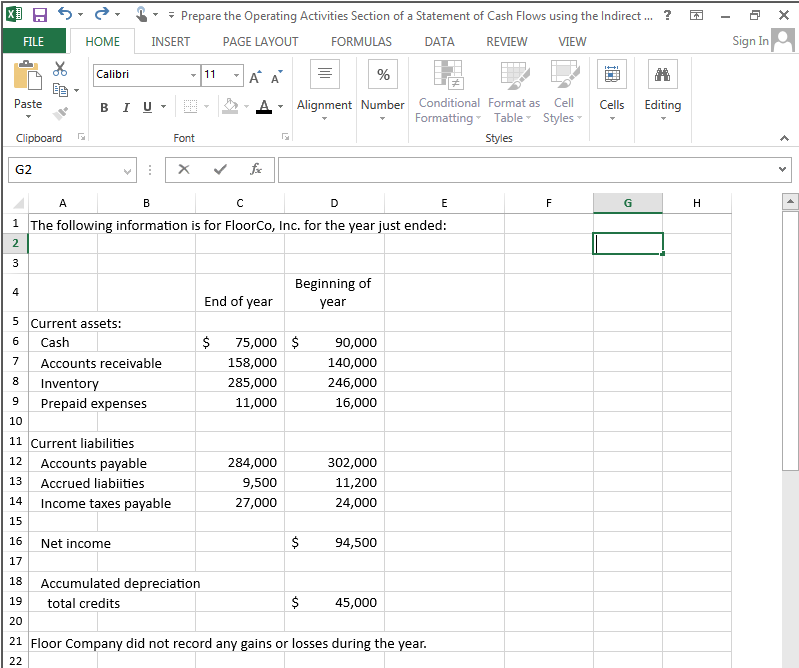Viewport: 799px width, 668px height.
Task: Select the HOME ribbon tab
Action: pyautogui.click(x=102, y=42)
